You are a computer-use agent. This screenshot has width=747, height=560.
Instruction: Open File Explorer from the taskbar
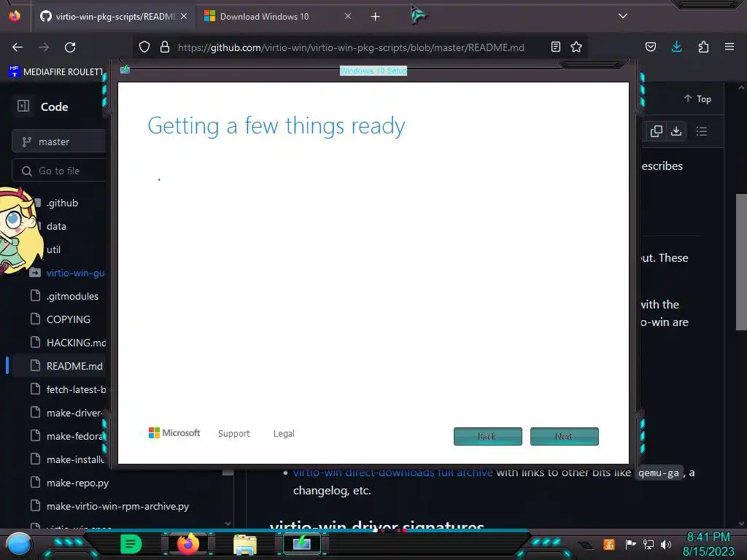(245, 545)
